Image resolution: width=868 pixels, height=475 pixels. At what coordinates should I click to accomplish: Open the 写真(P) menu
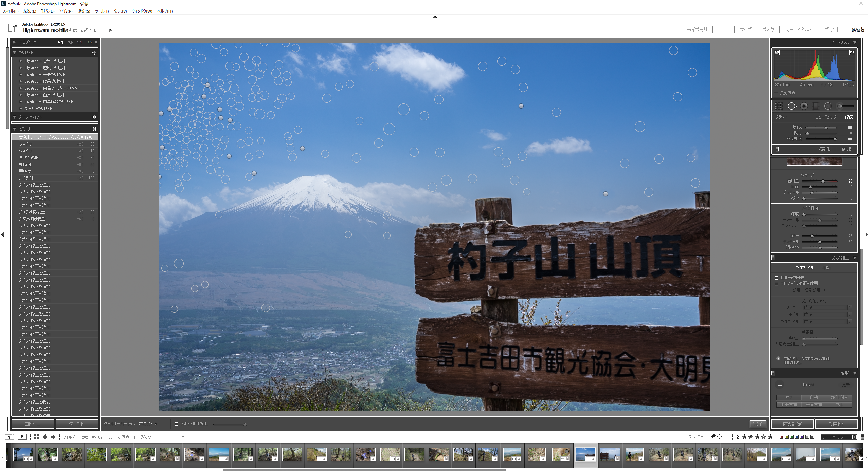point(66,11)
